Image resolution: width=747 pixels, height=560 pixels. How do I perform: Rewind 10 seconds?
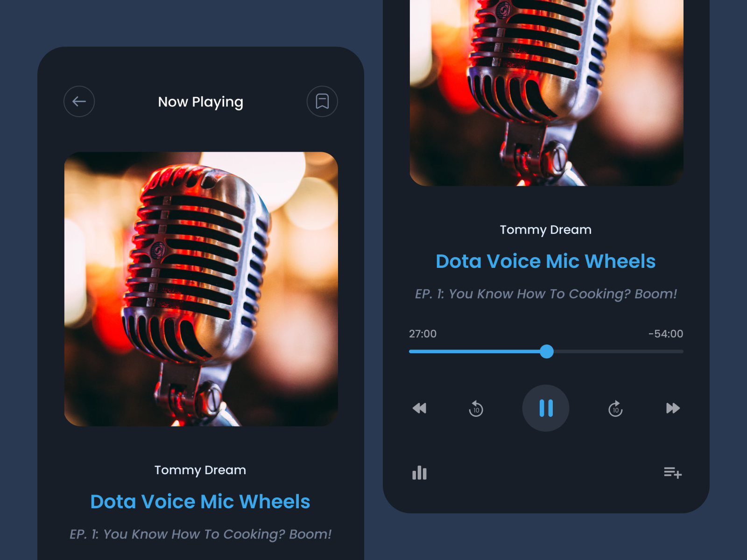pyautogui.click(x=476, y=408)
